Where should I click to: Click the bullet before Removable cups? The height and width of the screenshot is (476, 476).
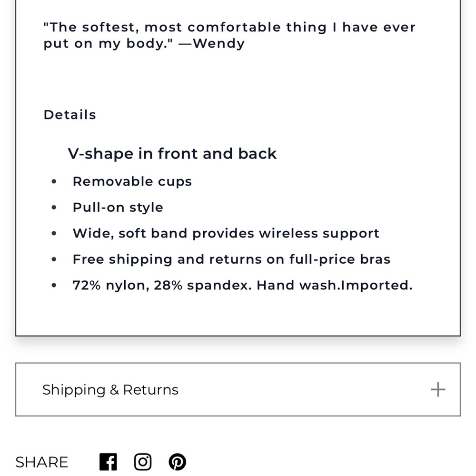click(x=54, y=182)
